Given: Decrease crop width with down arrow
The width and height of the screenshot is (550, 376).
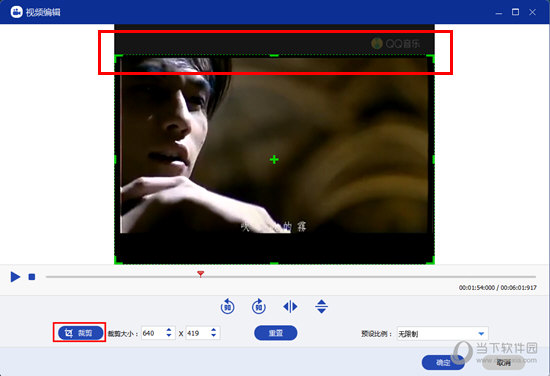Looking at the screenshot, I should pos(169,336).
